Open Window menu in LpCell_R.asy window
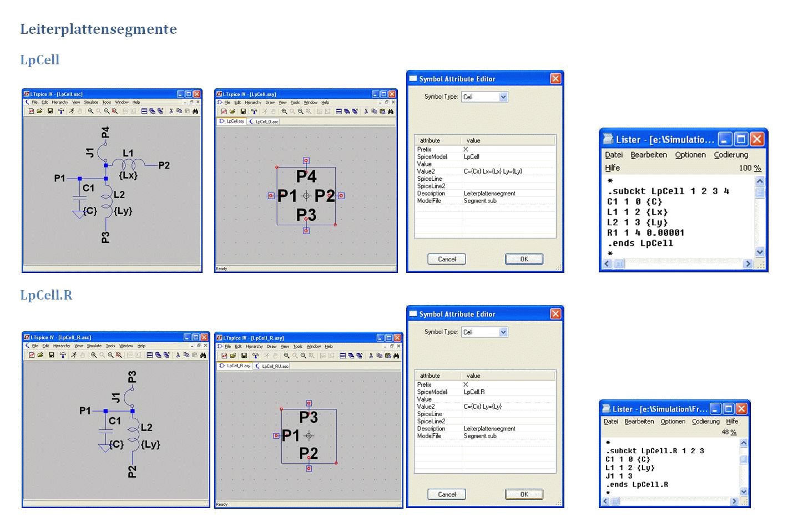 point(314,347)
